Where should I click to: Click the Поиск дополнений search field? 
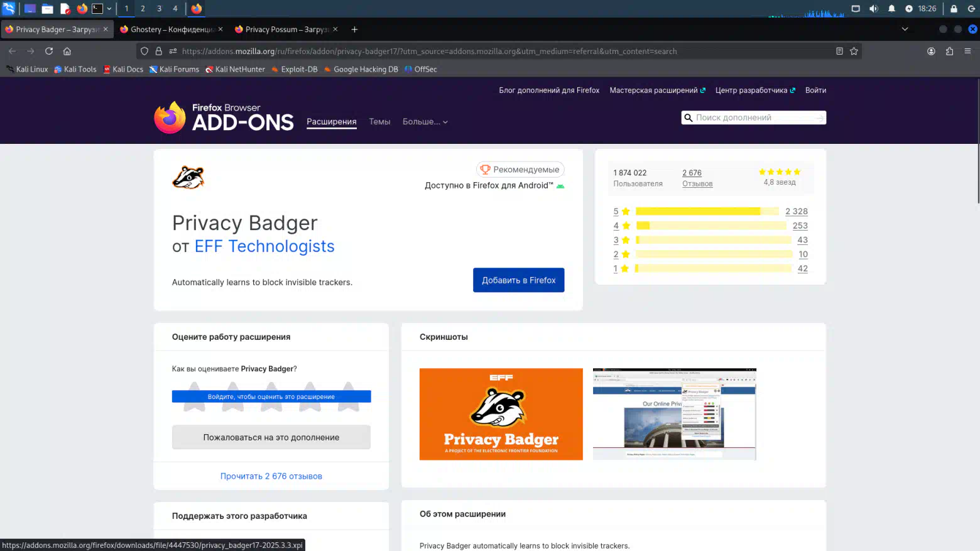[x=753, y=117]
